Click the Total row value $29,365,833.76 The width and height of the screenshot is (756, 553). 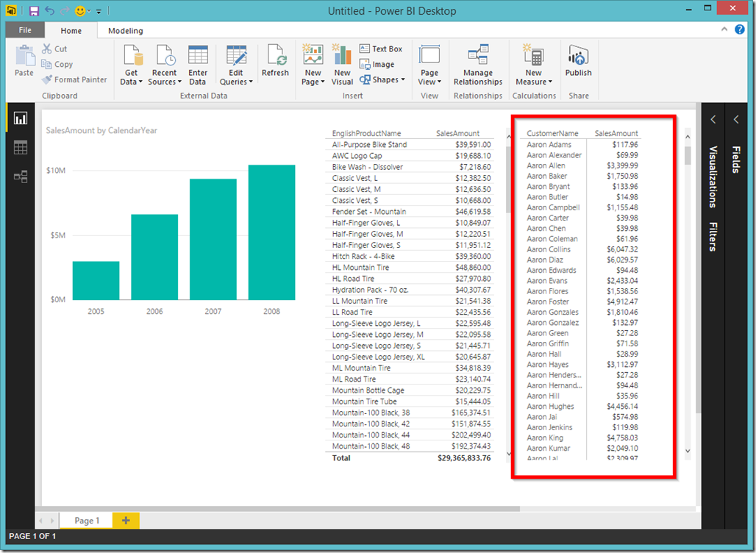[464, 458]
